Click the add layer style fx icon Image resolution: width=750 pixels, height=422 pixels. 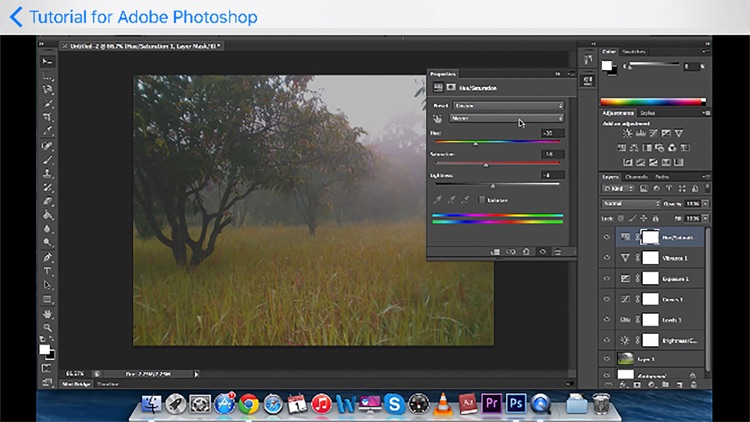pyautogui.click(x=623, y=385)
